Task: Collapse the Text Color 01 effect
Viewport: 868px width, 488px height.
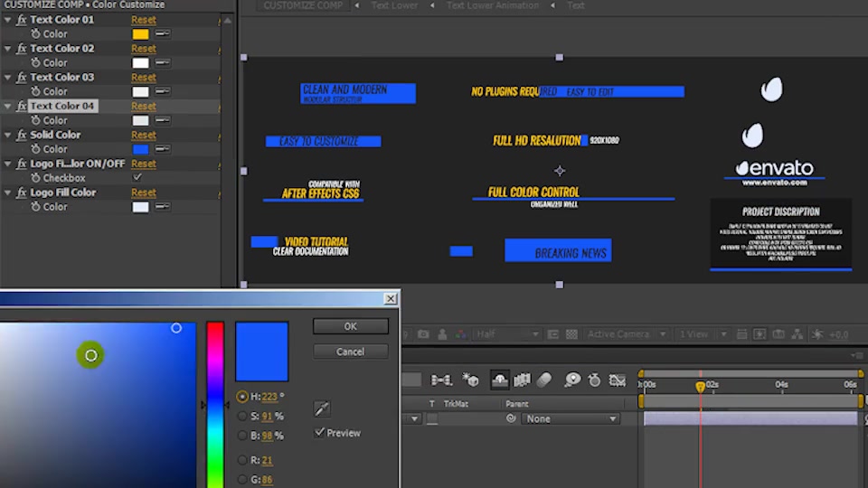Action: (8, 19)
